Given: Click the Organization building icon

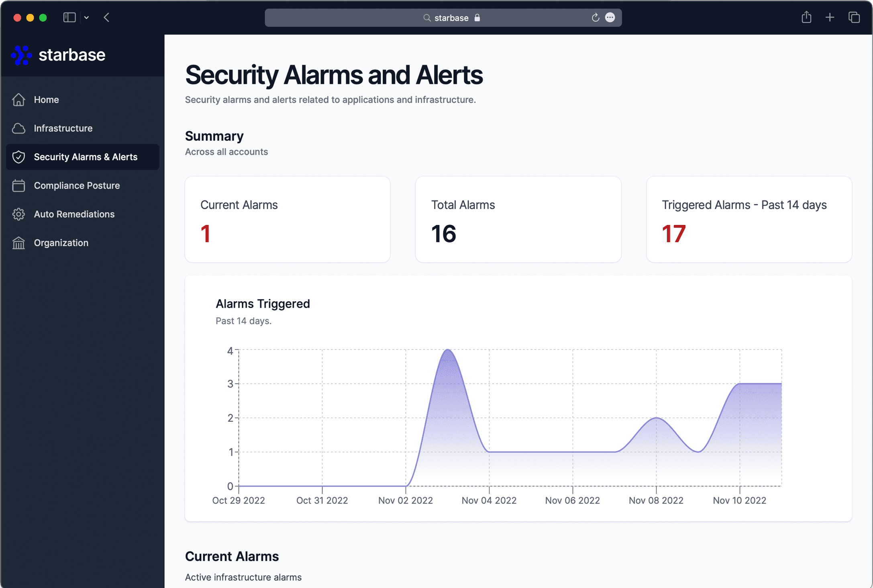Looking at the screenshot, I should tap(18, 243).
